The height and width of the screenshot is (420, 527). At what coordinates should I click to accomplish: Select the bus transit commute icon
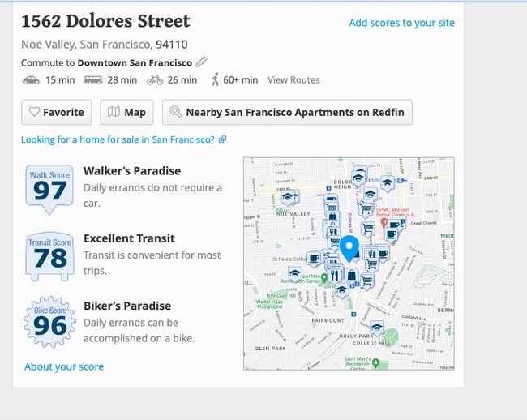pos(93,80)
